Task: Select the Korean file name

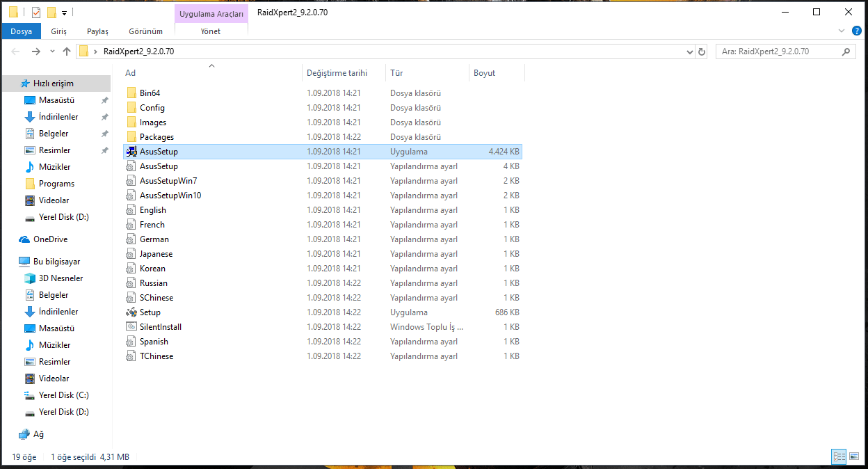Action: pyautogui.click(x=153, y=269)
